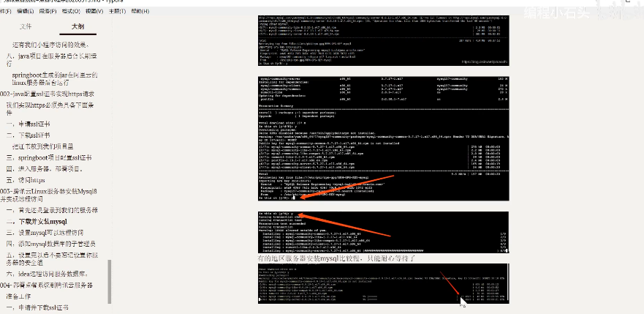Jump to 004-部署点餐系统到腾讯云服务器 heading
644x314 pixels.
[46, 285]
